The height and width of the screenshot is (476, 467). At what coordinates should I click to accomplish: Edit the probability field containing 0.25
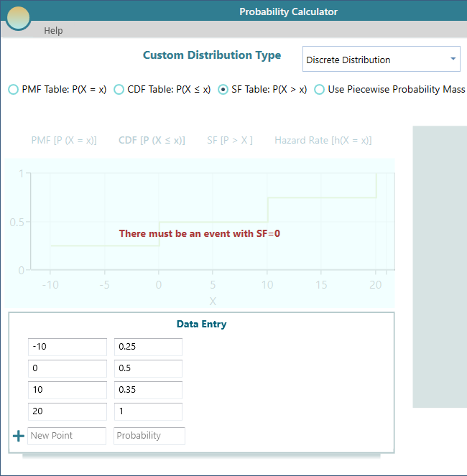pyautogui.click(x=148, y=347)
